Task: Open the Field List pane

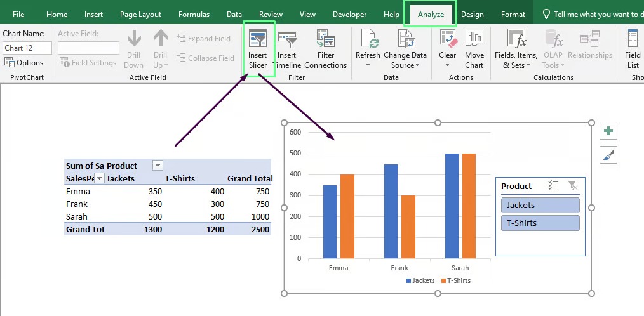Action: click(x=633, y=39)
